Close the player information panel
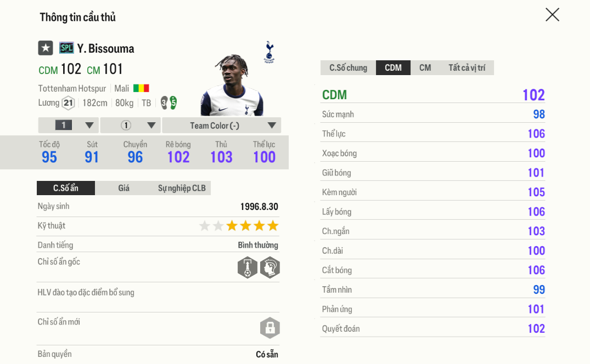590x364 pixels. click(x=552, y=15)
